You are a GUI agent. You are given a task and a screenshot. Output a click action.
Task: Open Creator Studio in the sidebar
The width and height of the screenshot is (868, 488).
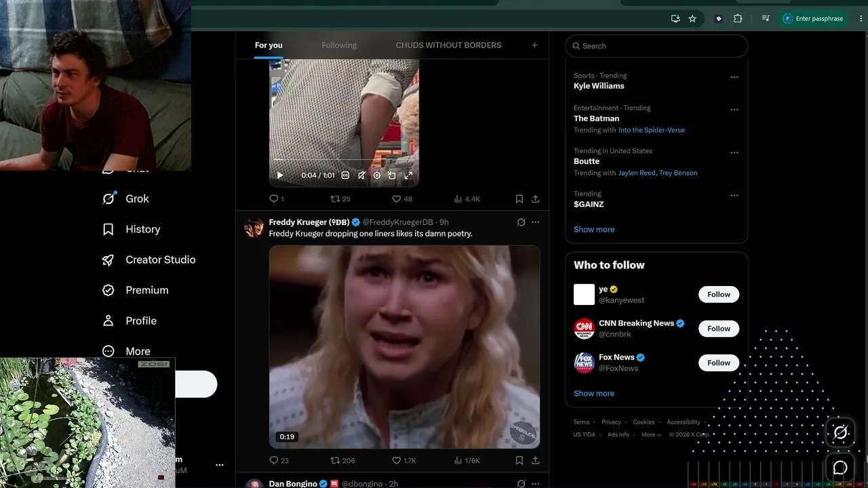point(149,260)
